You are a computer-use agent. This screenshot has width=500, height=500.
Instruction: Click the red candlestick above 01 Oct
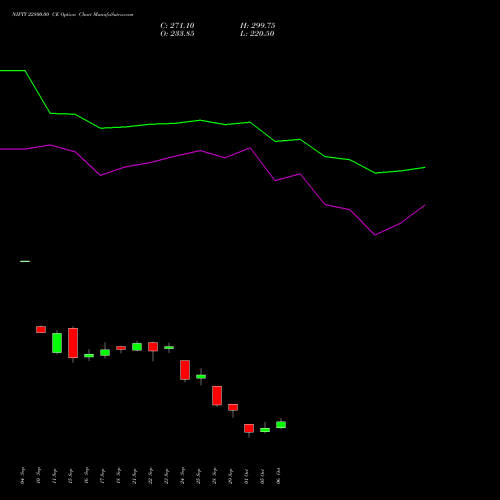tap(249, 428)
